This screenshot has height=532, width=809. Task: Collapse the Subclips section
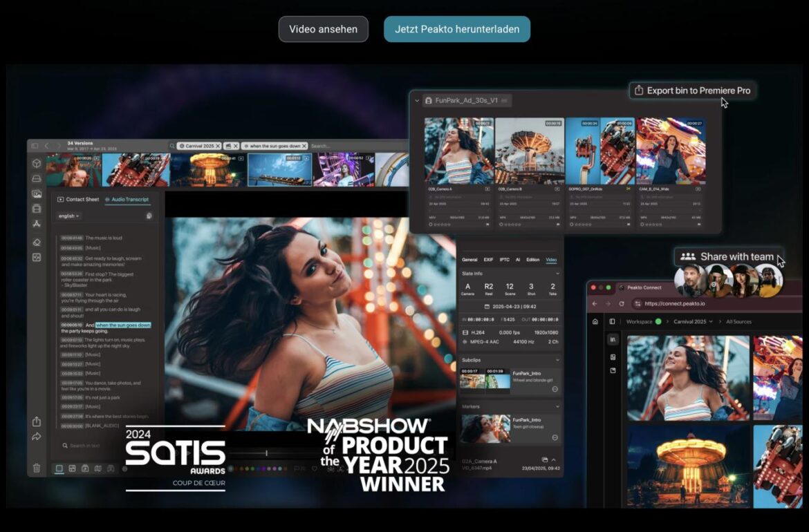[557, 360]
